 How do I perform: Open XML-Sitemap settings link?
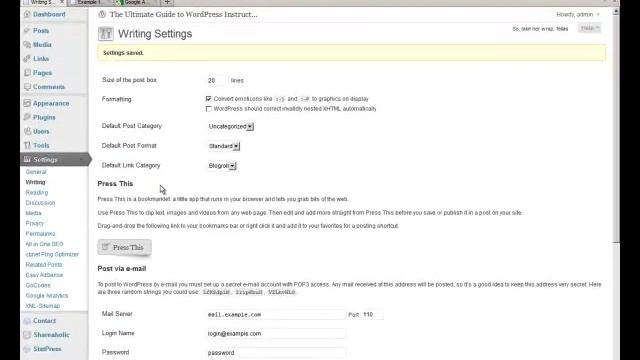42,306
